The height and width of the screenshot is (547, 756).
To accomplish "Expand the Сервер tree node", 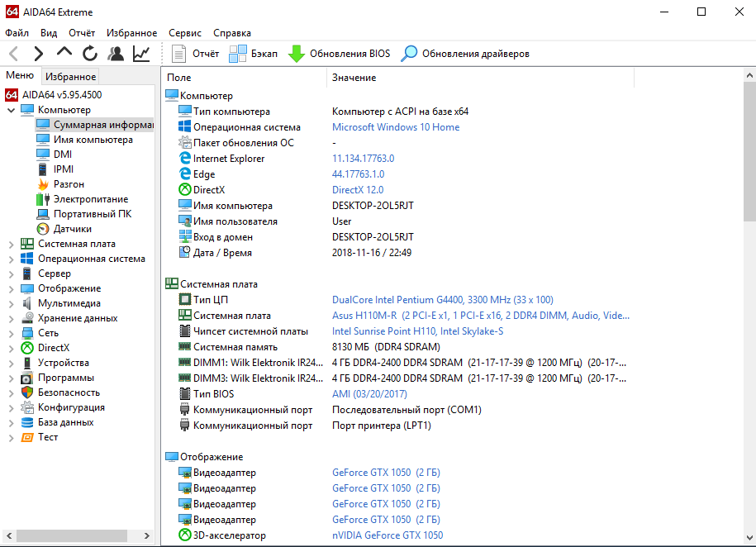I will pyautogui.click(x=11, y=274).
